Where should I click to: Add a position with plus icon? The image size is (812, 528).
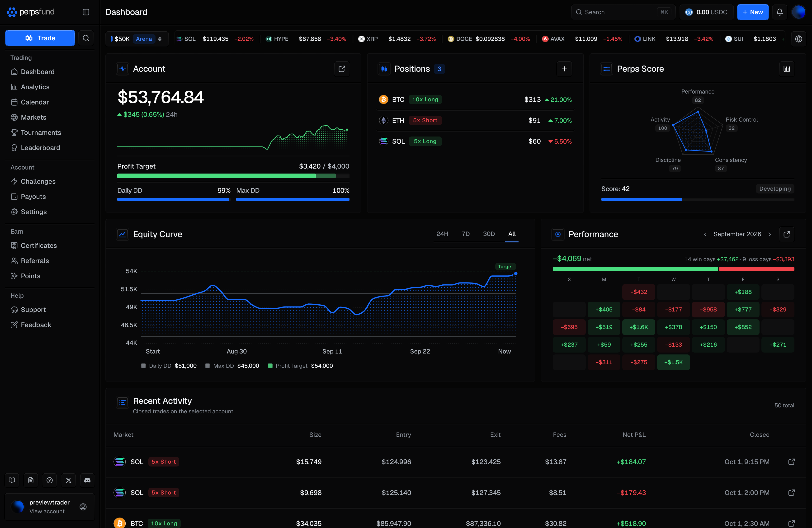pos(564,69)
